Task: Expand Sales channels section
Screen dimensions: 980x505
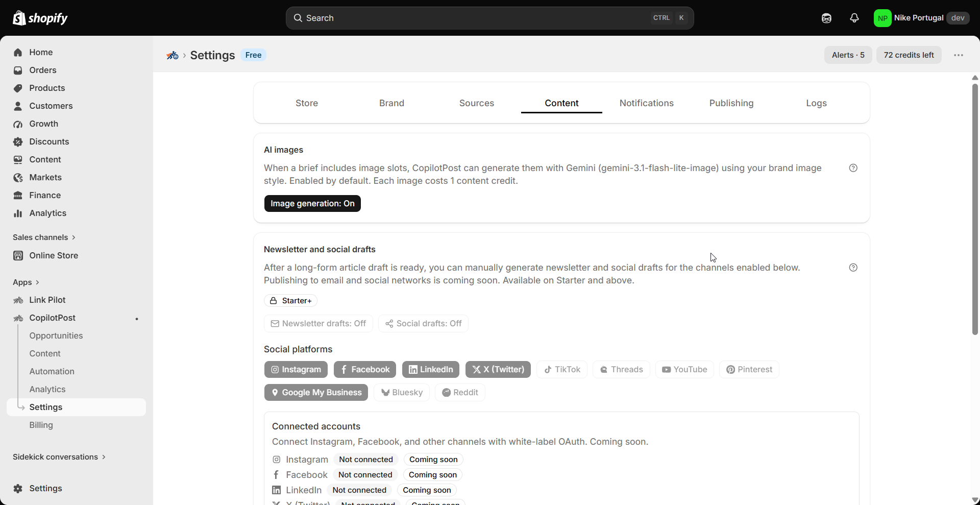Action: pos(44,237)
